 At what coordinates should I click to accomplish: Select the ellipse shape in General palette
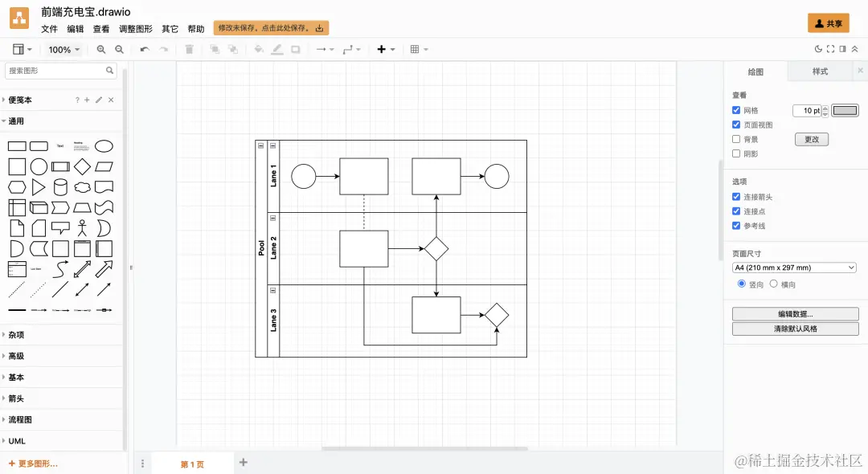104,146
